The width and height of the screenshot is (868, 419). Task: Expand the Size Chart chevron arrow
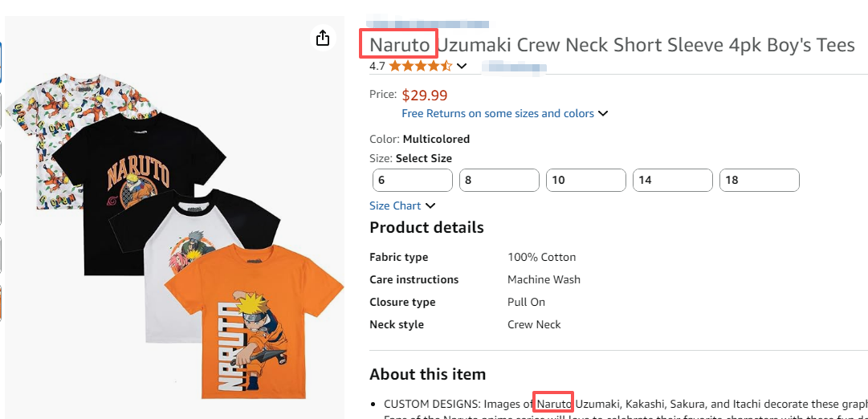coord(430,206)
